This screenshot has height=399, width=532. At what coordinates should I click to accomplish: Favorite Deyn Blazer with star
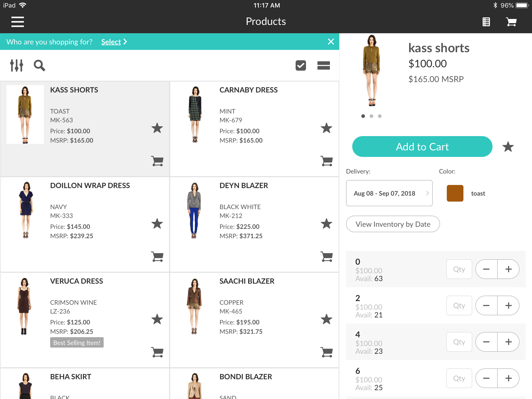tap(327, 224)
